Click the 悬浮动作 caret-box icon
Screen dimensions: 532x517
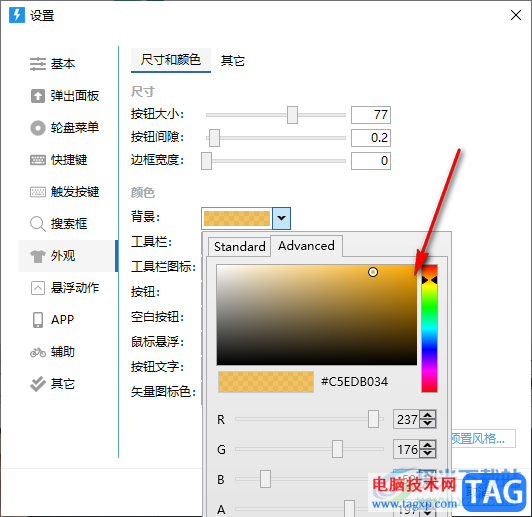(x=38, y=288)
